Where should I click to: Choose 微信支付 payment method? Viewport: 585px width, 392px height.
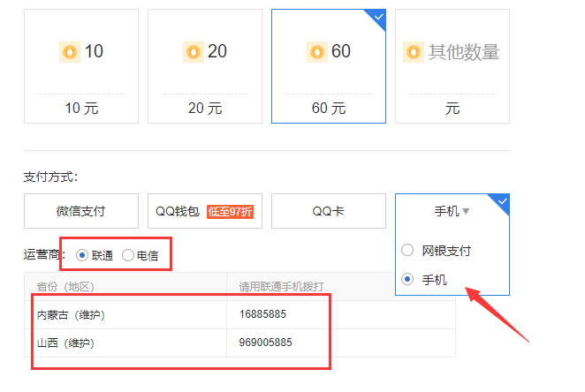pyautogui.click(x=81, y=211)
